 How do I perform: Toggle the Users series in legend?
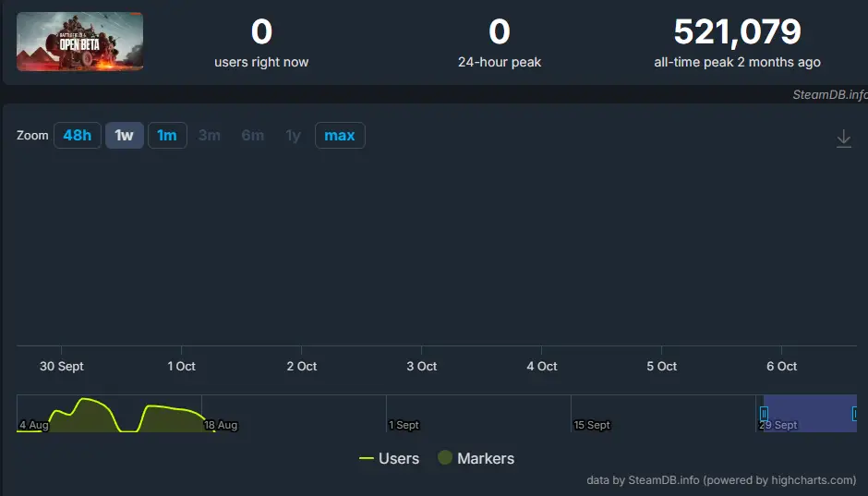pos(389,458)
